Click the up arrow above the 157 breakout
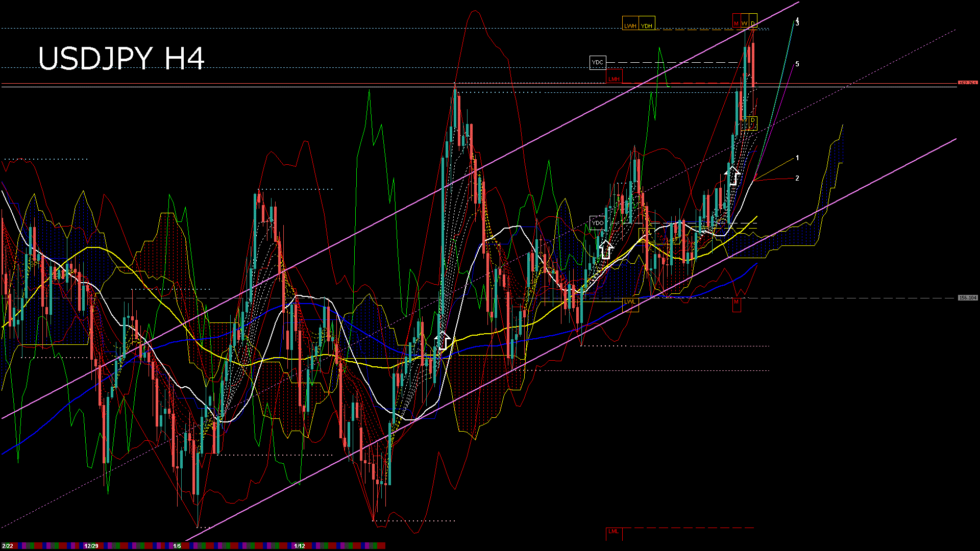The height and width of the screenshot is (551, 980). [733, 175]
